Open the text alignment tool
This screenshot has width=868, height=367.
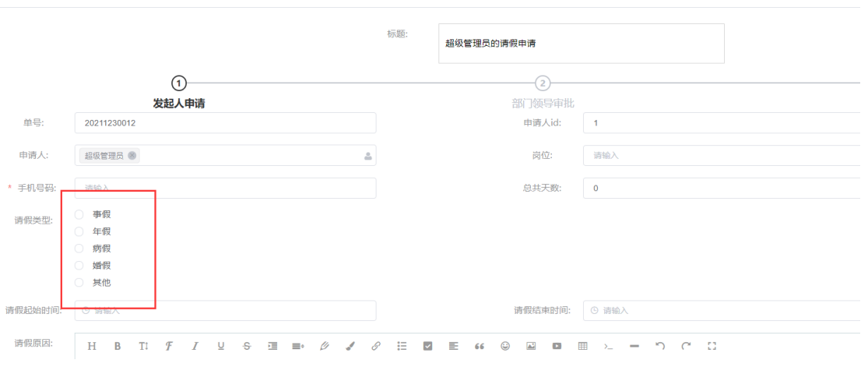click(453, 346)
